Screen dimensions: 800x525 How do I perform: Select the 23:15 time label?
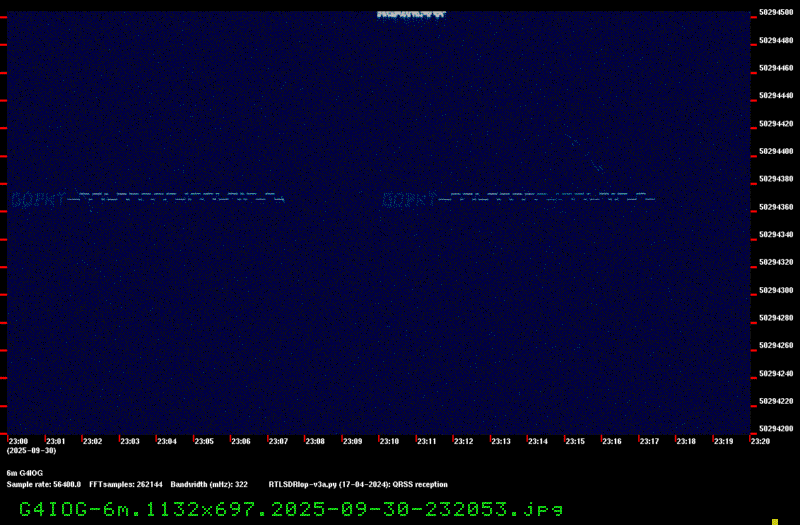575,441
